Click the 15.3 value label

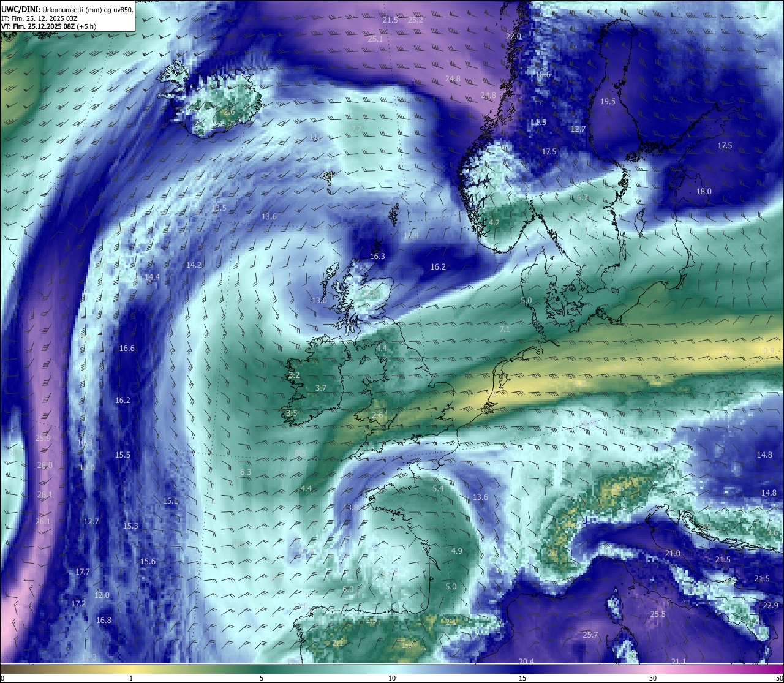tap(130, 526)
